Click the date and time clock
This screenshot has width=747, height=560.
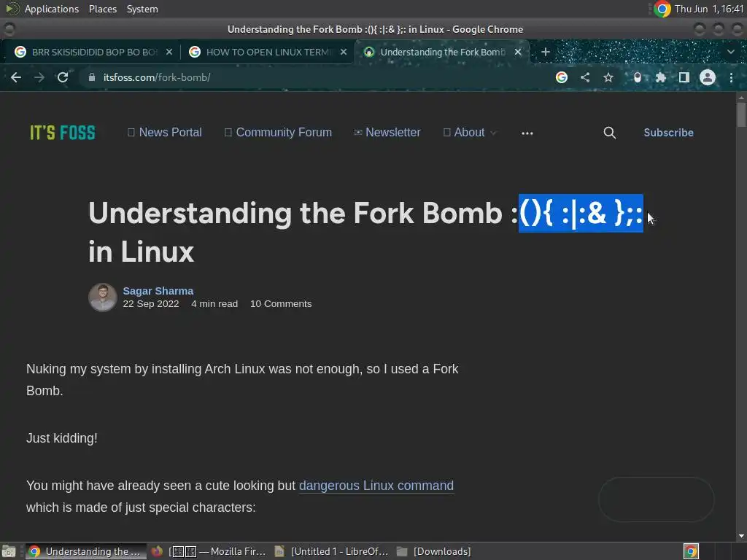709,9
